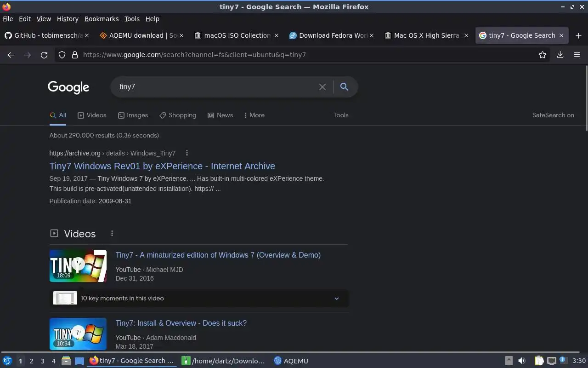The width and height of the screenshot is (588, 368).
Task: Open the View menu
Action: coord(44,19)
